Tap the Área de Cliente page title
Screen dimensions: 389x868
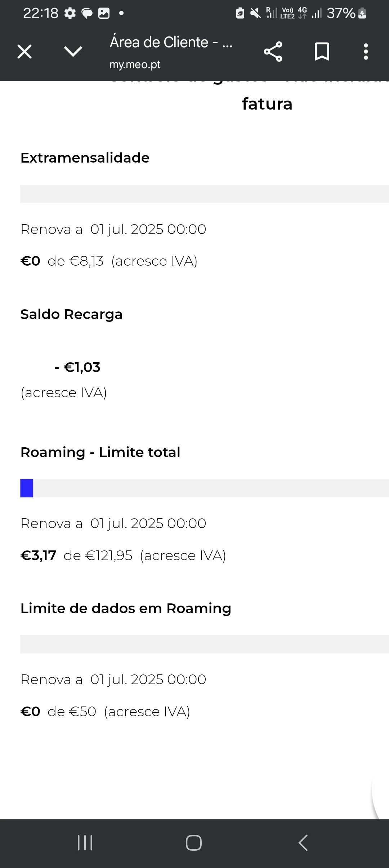point(171,42)
